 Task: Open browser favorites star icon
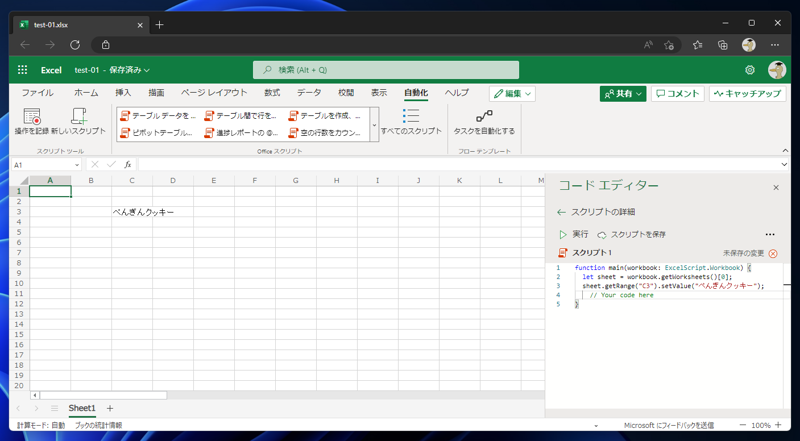click(x=697, y=45)
